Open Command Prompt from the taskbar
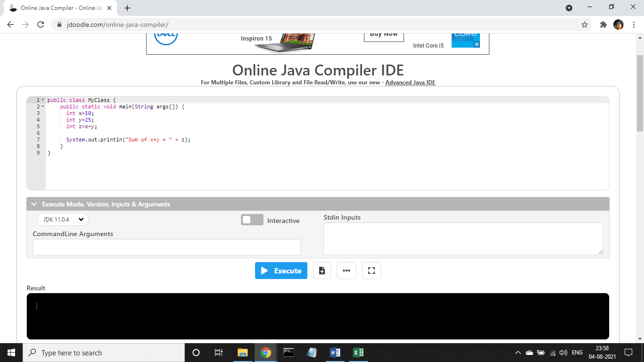Viewport: 644px width, 362px height. tap(289, 353)
